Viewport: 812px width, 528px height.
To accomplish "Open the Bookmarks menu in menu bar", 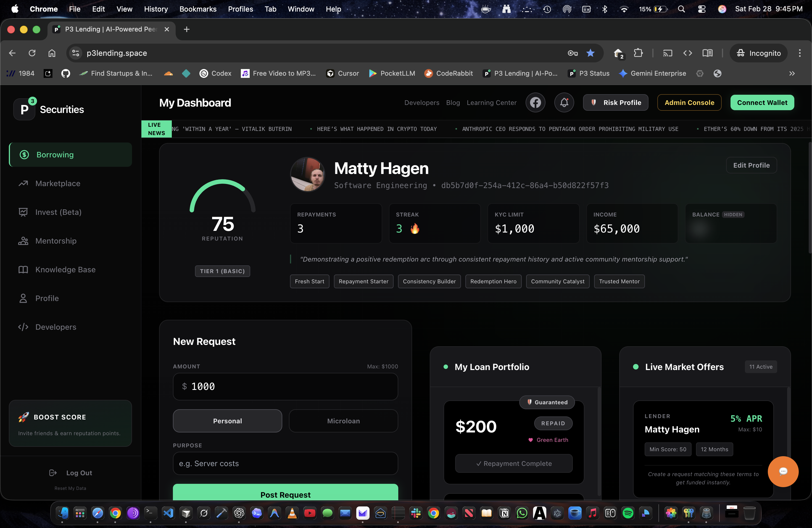I will pos(198,9).
